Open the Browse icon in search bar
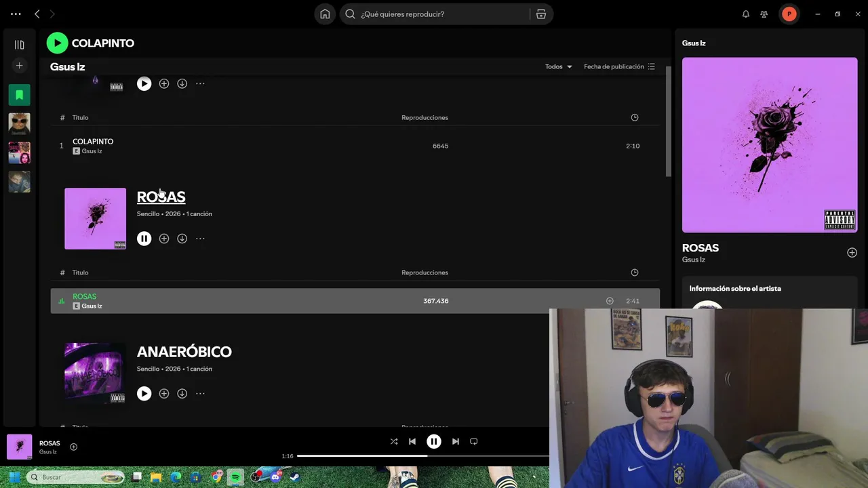 coord(541,14)
